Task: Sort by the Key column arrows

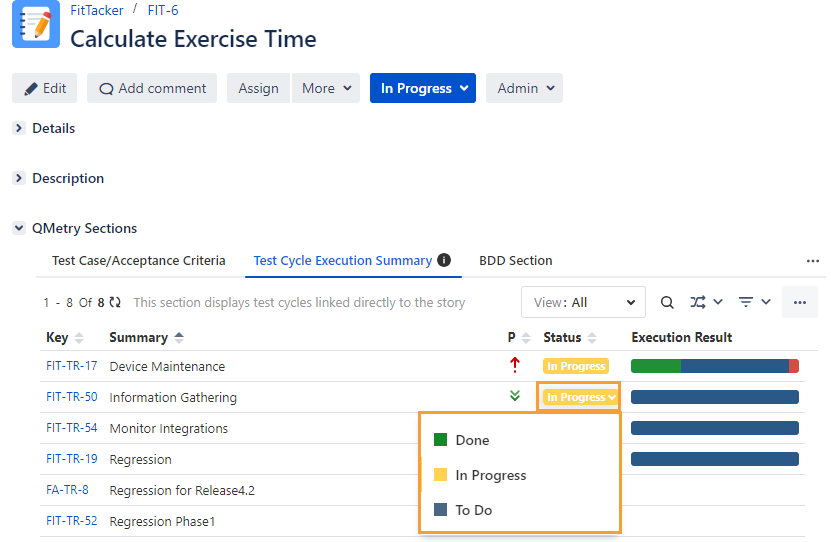Action: (79, 337)
